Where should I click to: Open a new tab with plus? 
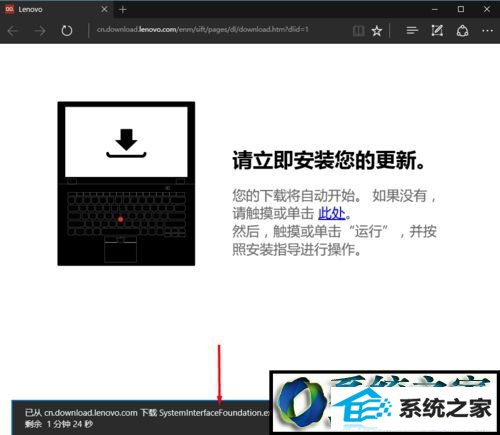(x=123, y=10)
